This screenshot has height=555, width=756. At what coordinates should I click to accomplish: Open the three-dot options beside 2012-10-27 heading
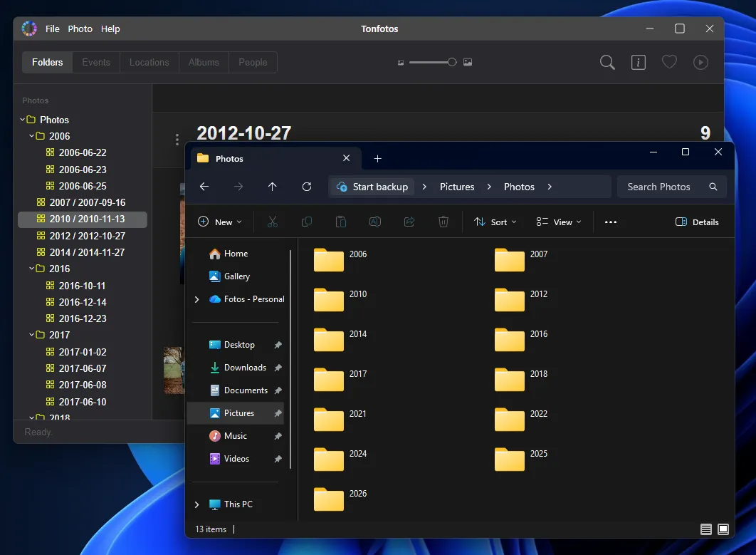(x=177, y=140)
